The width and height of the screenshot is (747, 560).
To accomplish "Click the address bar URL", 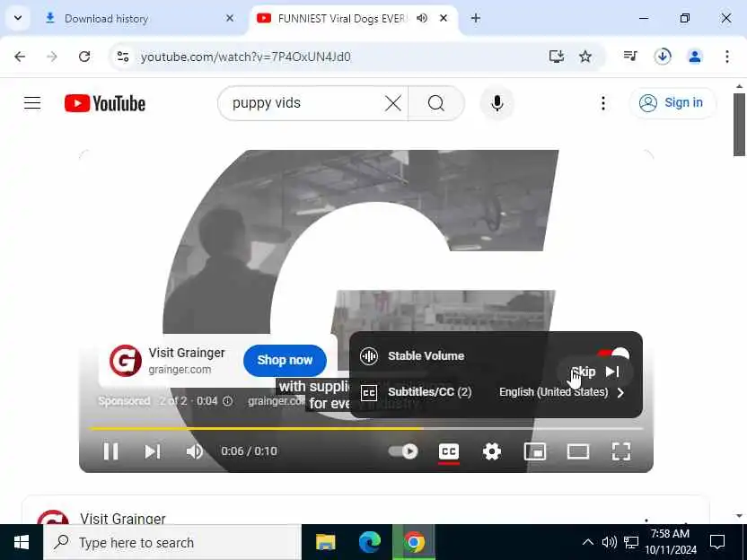I will pyautogui.click(x=245, y=57).
